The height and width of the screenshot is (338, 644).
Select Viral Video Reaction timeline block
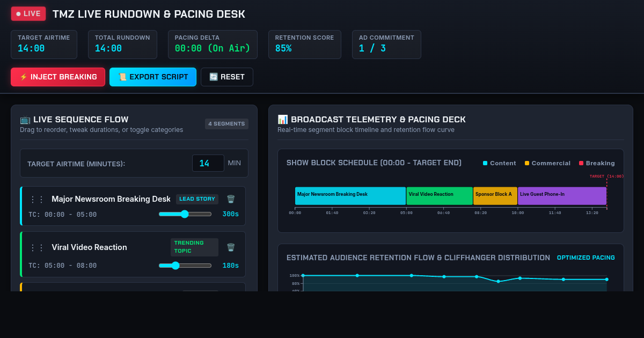440,196
